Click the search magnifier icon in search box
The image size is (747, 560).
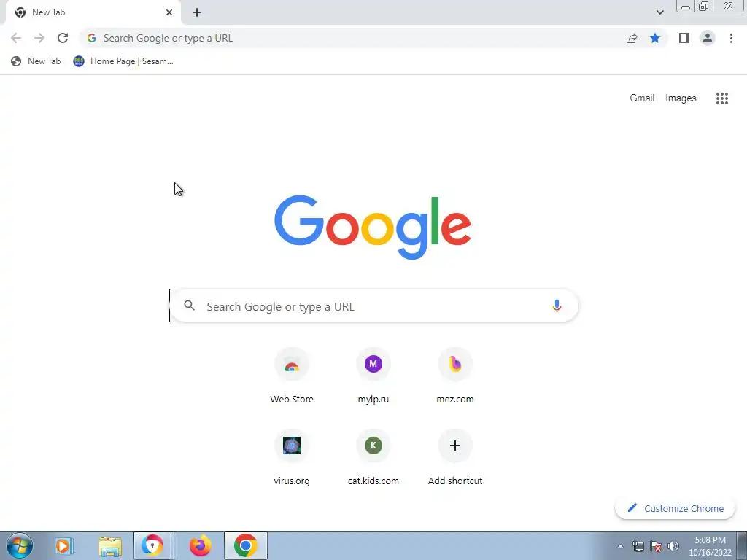pyautogui.click(x=189, y=306)
